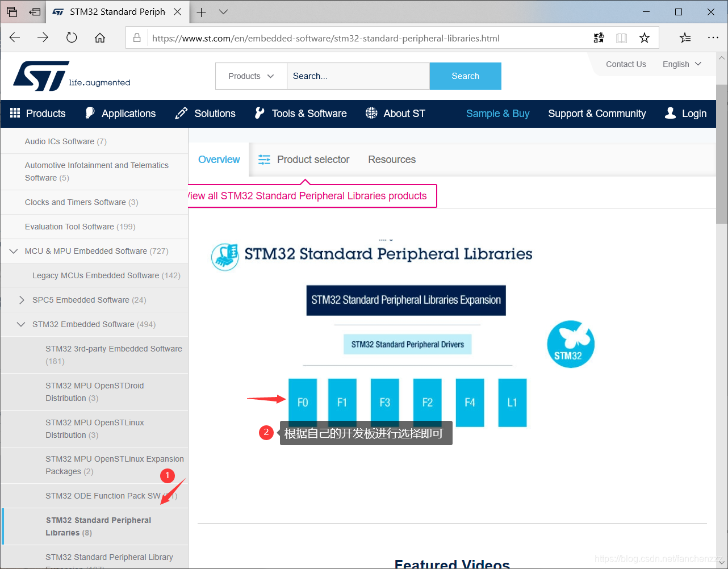Open a new browser tab
The height and width of the screenshot is (569, 728).
201,12
